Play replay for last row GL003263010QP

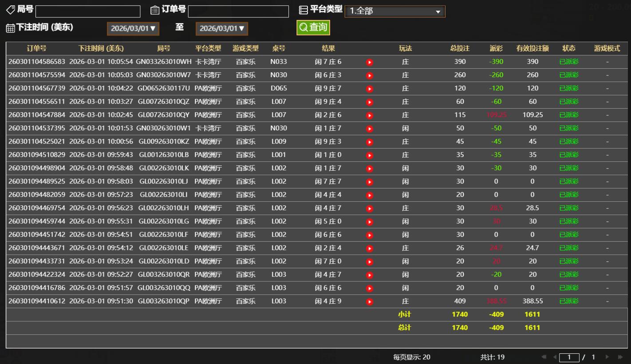(370, 301)
